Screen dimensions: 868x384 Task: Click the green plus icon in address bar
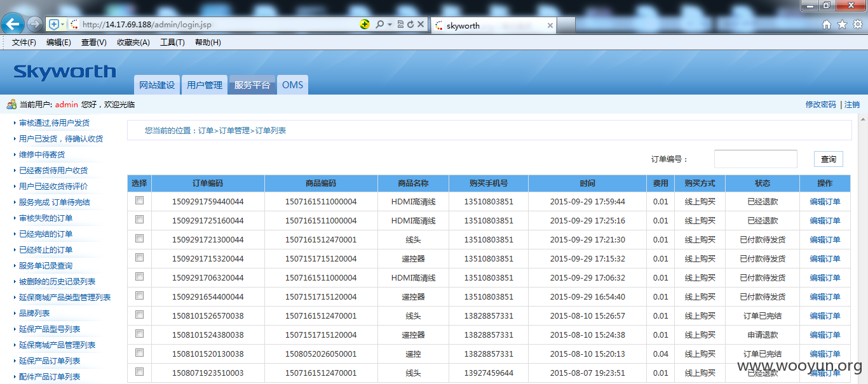(364, 24)
